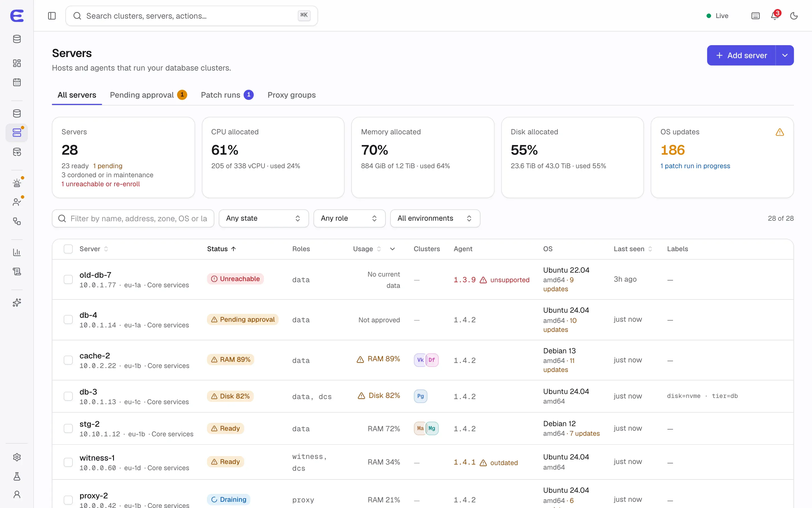The image size is (812, 508).
Task: Open the old-db-7 server name
Action: 95,275
